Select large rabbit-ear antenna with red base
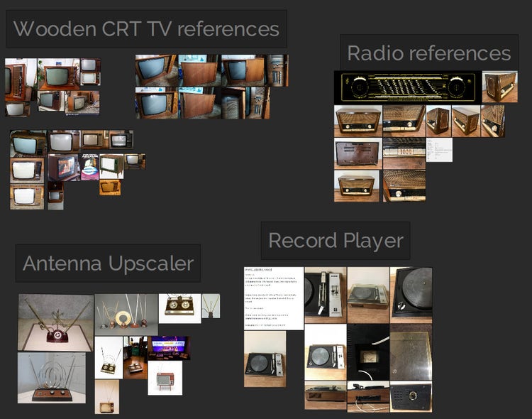 click(55, 322)
